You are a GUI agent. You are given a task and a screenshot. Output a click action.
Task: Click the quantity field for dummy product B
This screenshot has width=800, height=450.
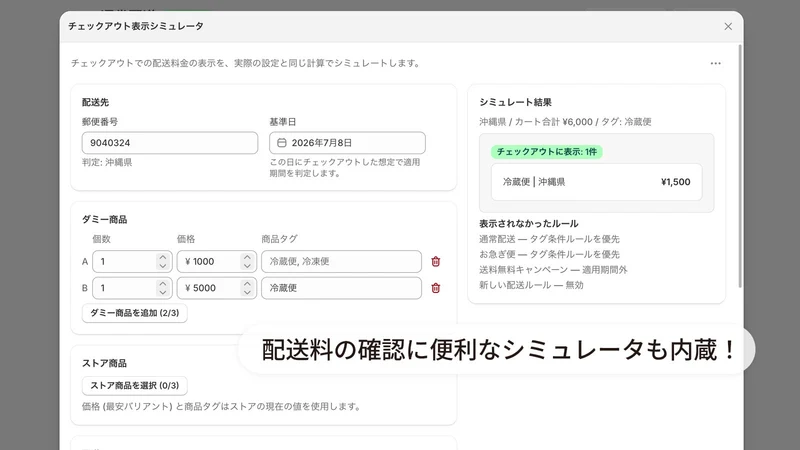[x=132, y=288]
